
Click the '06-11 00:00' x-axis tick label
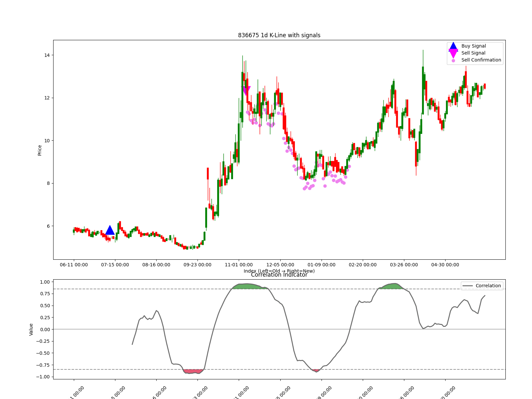tap(74, 265)
